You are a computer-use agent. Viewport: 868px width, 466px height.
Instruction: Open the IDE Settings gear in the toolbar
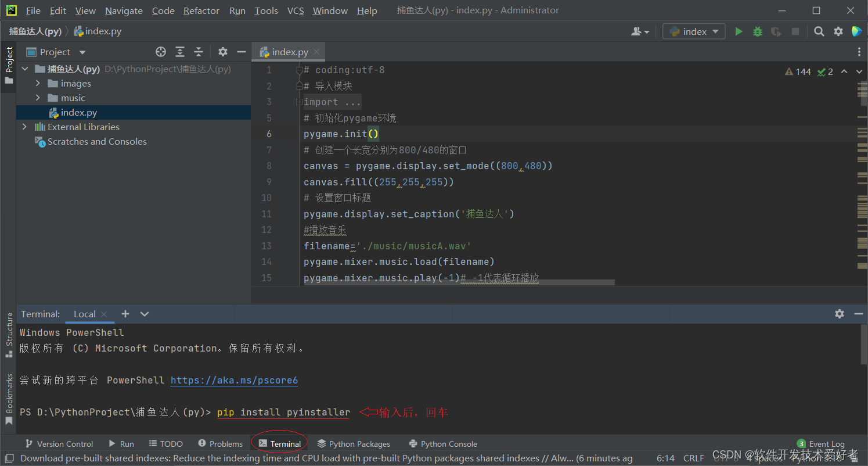coord(838,31)
